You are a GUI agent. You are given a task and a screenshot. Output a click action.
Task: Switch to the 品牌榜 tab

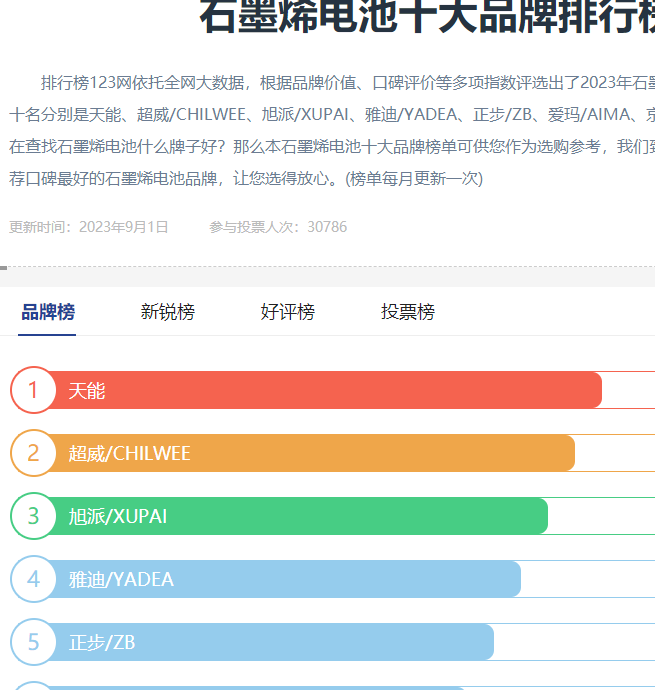coord(48,312)
